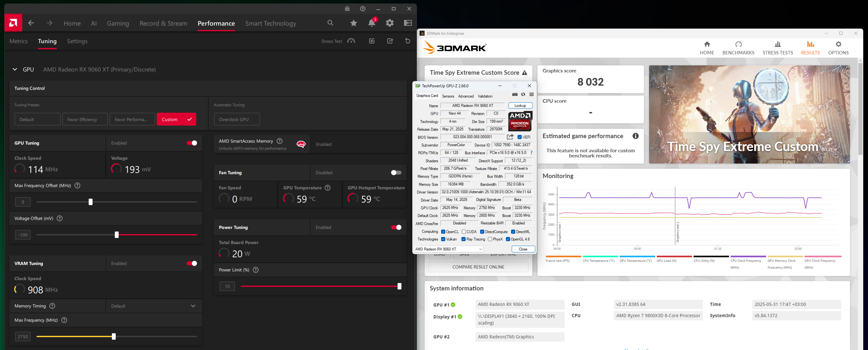Toggle Vulkan checkbox in GPU-Z
Screen dimensions: 868x350
(443, 239)
